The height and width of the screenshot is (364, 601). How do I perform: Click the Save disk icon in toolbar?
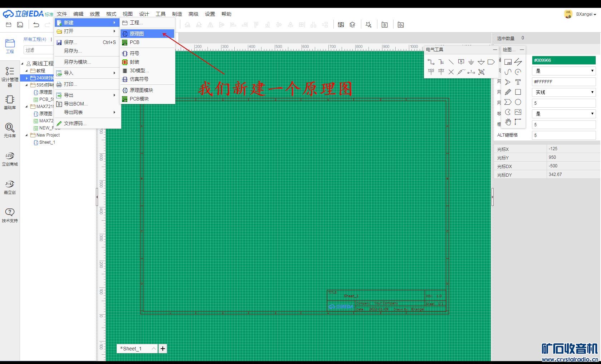(x=20, y=25)
